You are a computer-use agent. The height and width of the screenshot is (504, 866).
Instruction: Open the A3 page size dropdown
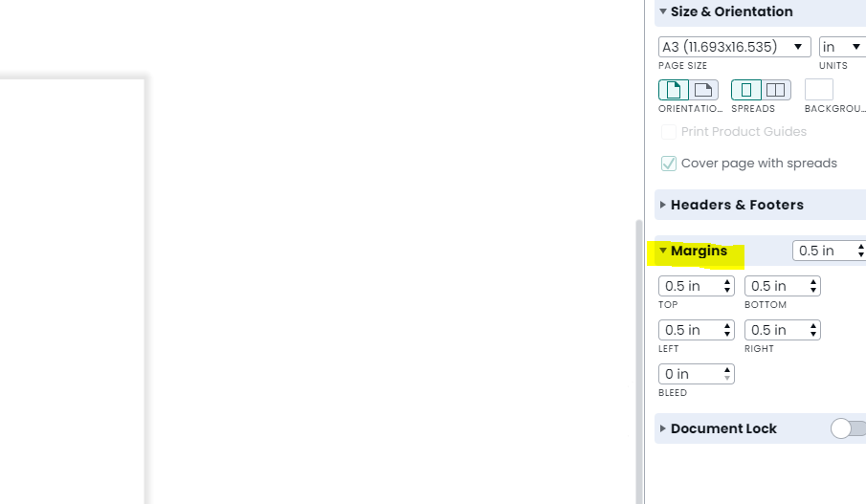(735, 47)
